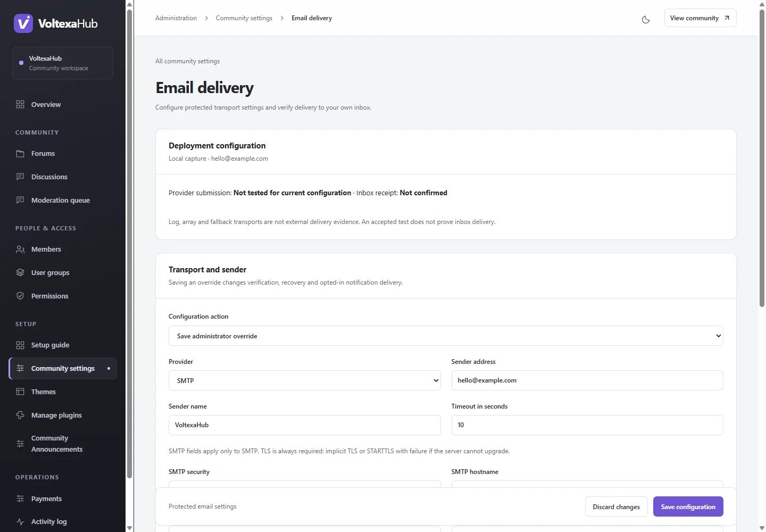This screenshot has width=766, height=532.
Task: Click the Discussions chat icon
Action: pos(20,177)
